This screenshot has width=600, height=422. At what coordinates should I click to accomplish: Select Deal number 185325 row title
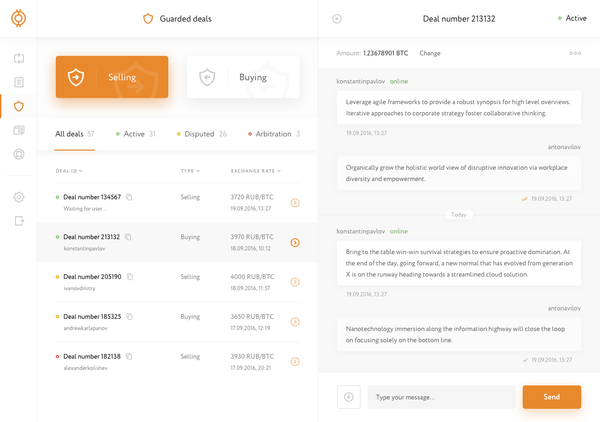(92, 316)
